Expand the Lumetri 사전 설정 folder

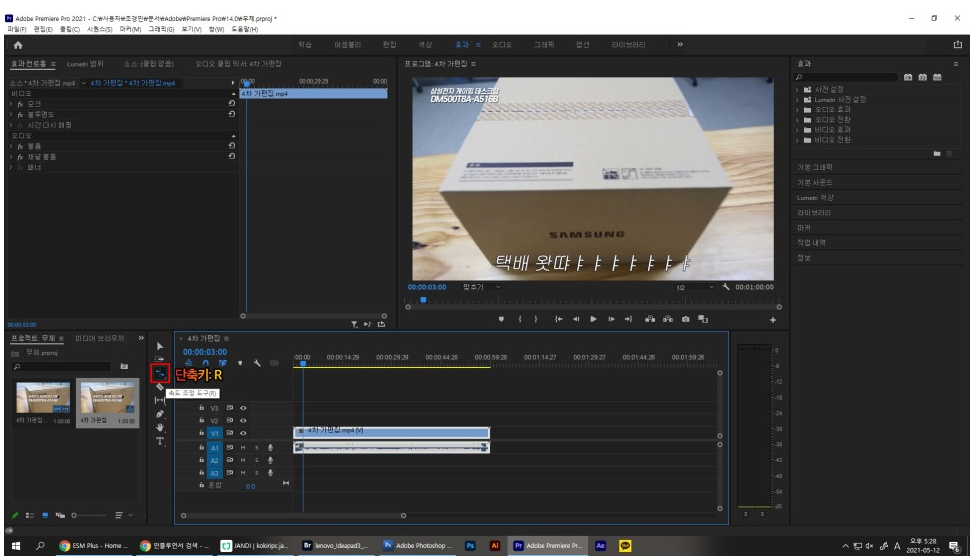[x=798, y=99]
